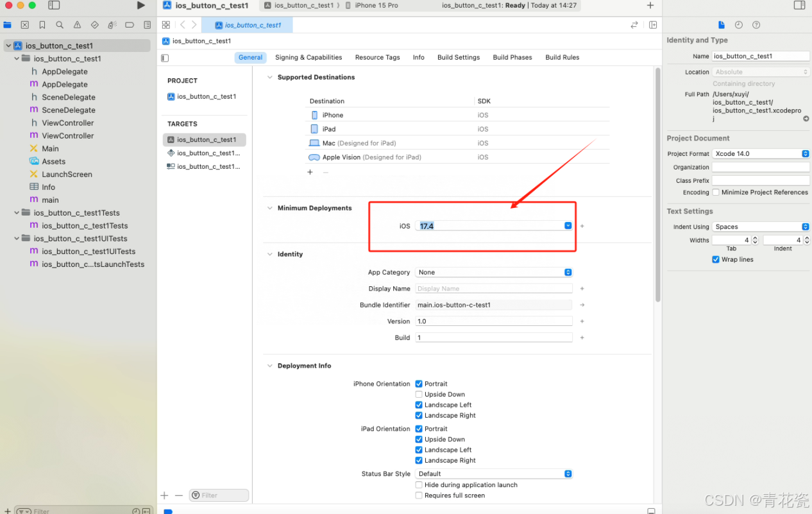Open the Status Bar Style dropdown

coord(494,474)
